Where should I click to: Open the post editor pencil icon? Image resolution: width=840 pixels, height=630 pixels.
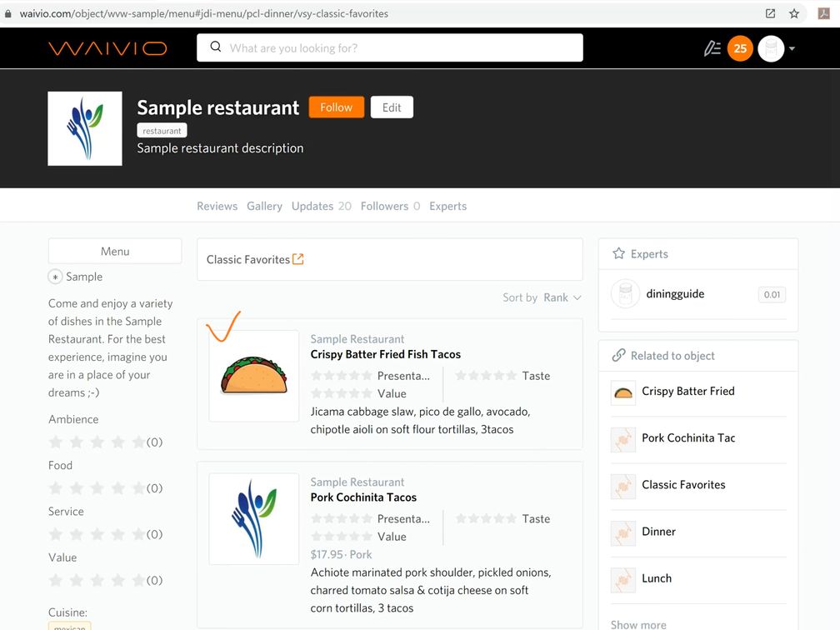(712, 48)
